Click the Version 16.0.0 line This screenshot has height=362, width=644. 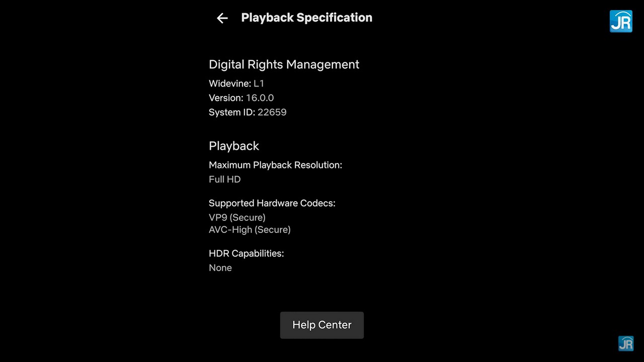coord(242,98)
